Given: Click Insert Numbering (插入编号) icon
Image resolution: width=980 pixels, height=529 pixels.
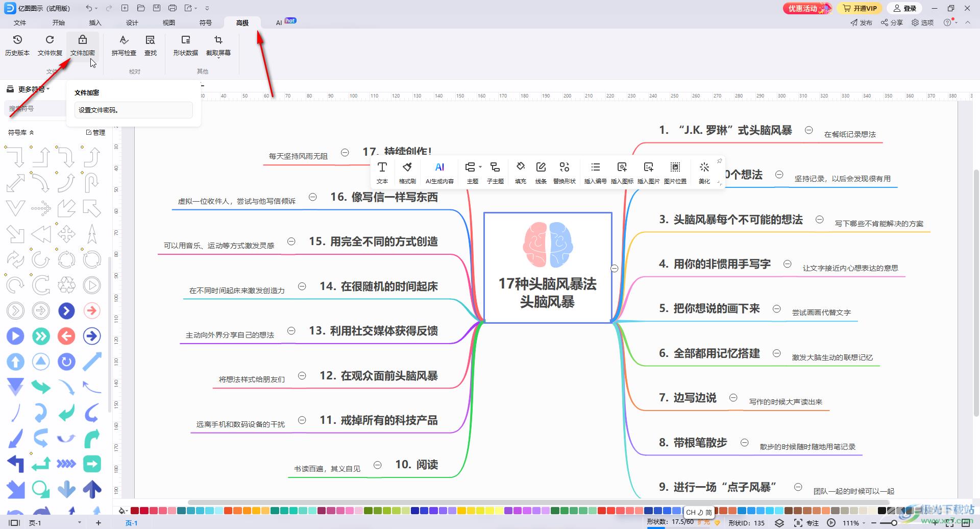Looking at the screenshot, I should [595, 167].
